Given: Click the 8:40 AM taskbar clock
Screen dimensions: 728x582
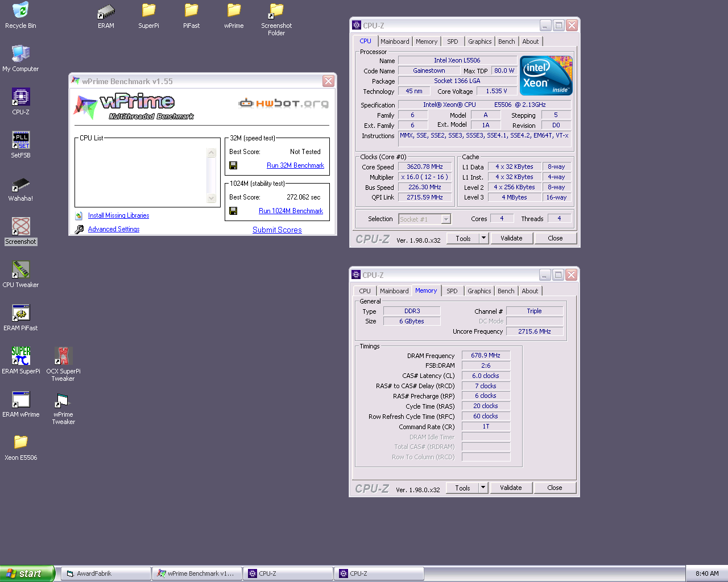Looking at the screenshot, I should (707, 573).
